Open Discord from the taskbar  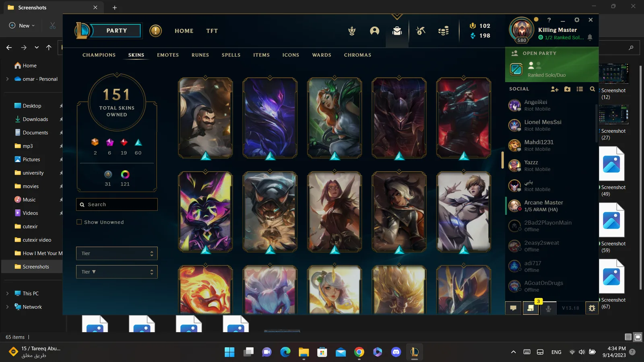(x=396, y=352)
